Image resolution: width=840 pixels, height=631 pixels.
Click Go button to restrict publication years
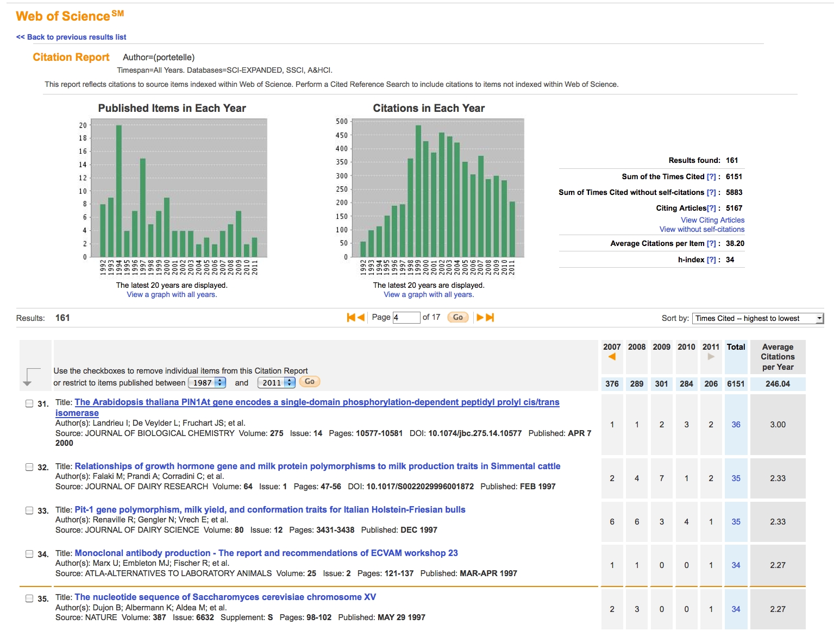click(310, 381)
